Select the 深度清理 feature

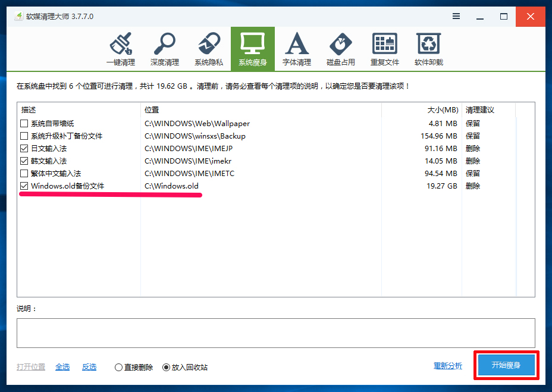164,49
